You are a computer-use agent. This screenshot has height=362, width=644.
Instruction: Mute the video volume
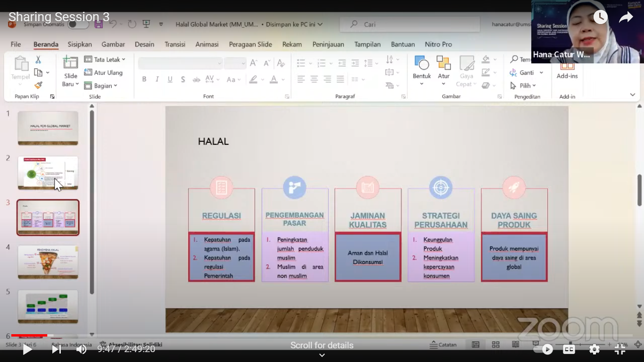tap(82, 349)
